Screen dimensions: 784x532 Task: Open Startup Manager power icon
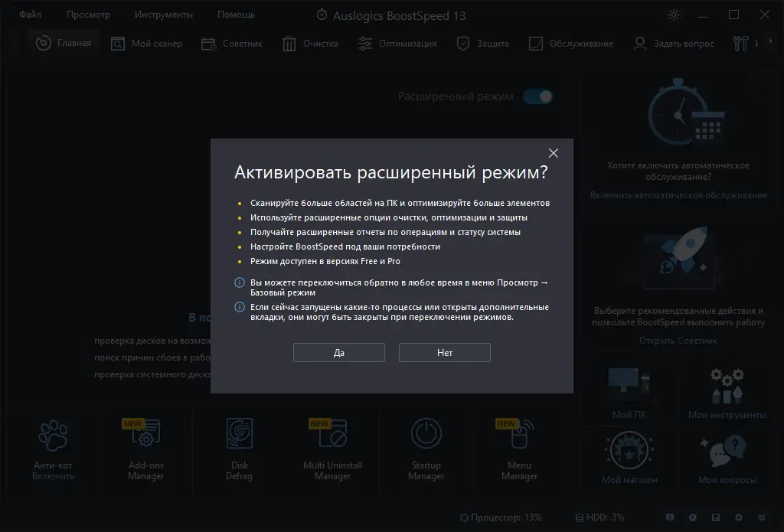tap(426, 433)
